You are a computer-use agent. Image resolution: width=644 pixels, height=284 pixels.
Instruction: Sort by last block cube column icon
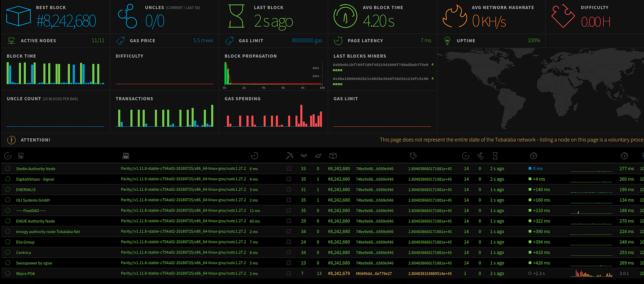(x=333, y=156)
